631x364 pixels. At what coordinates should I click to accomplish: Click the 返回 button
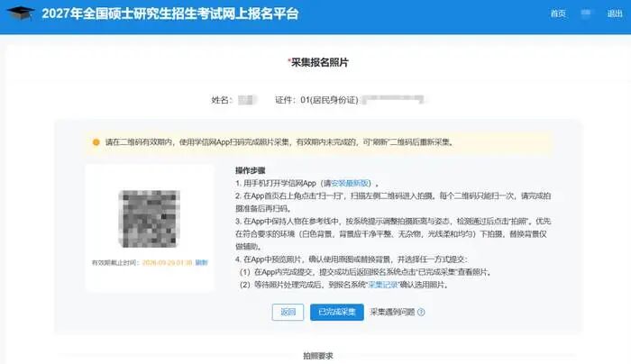(x=288, y=312)
